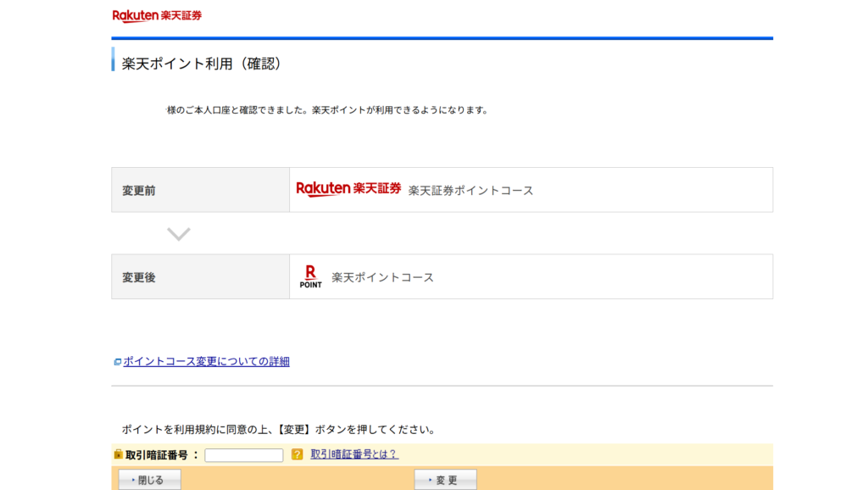This screenshot has width=868, height=490.
Task: Click the lock icon beside 取引暗証番号
Action: (118, 454)
